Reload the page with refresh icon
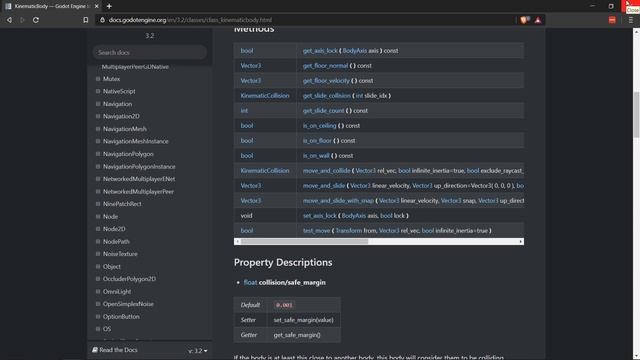The image size is (640, 360). pyautogui.click(x=36, y=20)
